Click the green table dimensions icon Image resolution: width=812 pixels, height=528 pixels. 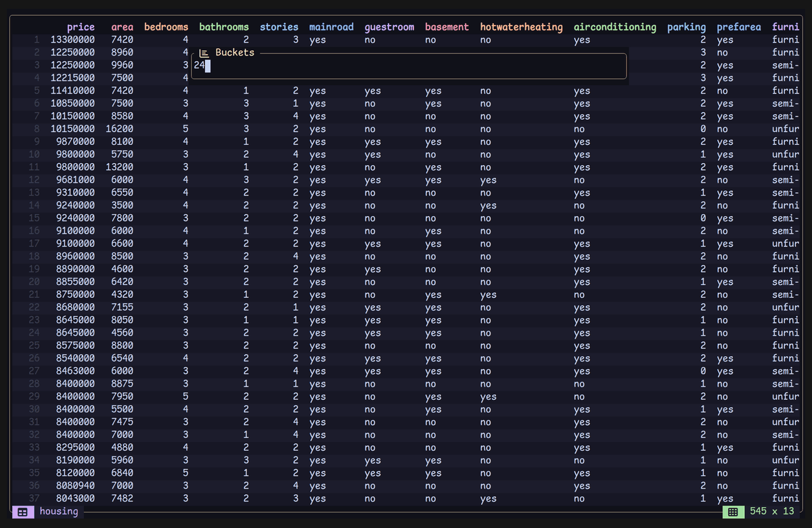(x=732, y=512)
